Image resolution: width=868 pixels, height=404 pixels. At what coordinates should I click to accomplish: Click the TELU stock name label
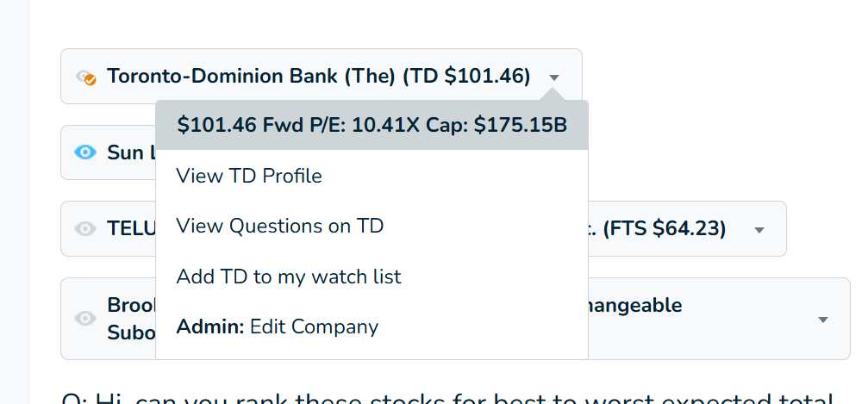pyautogui.click(x=129, y=228)
